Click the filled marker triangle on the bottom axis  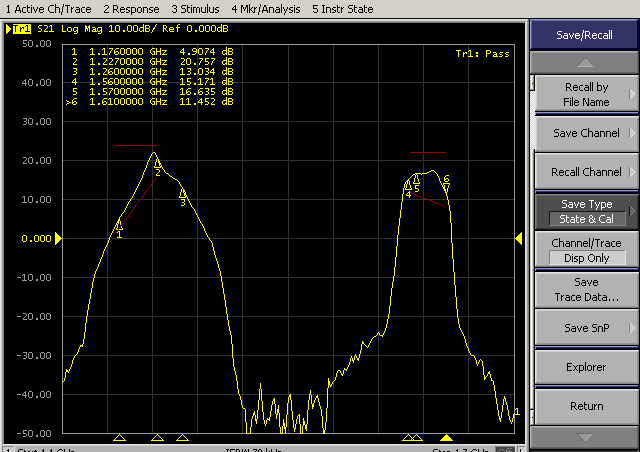(x=446, y=438)
